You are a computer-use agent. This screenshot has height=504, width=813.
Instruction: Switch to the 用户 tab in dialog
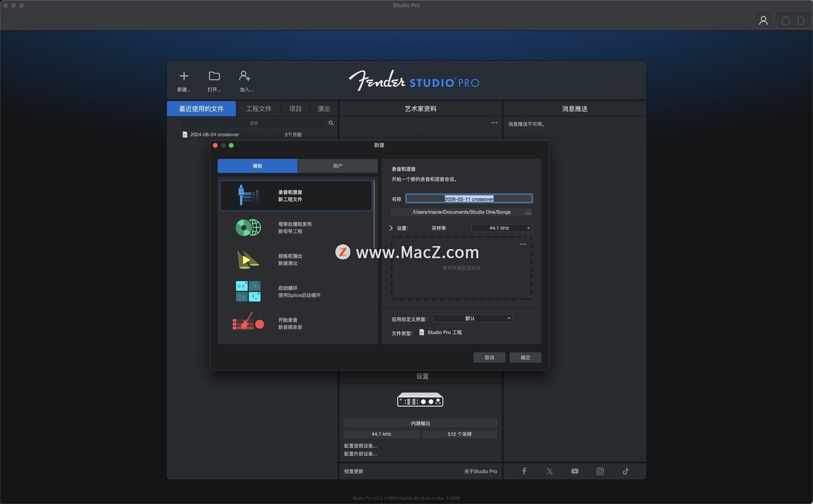click(337, 166)
